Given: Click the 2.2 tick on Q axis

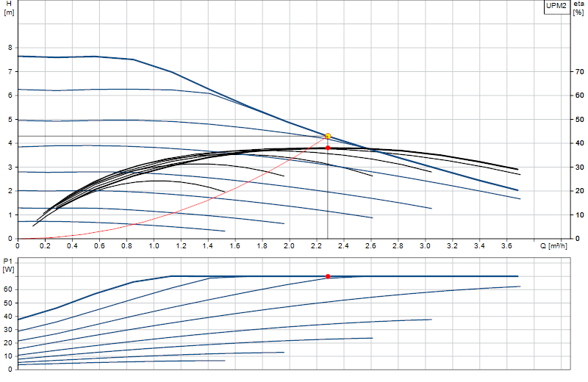Looking at the screenshot, I should [x=316, y=246].
